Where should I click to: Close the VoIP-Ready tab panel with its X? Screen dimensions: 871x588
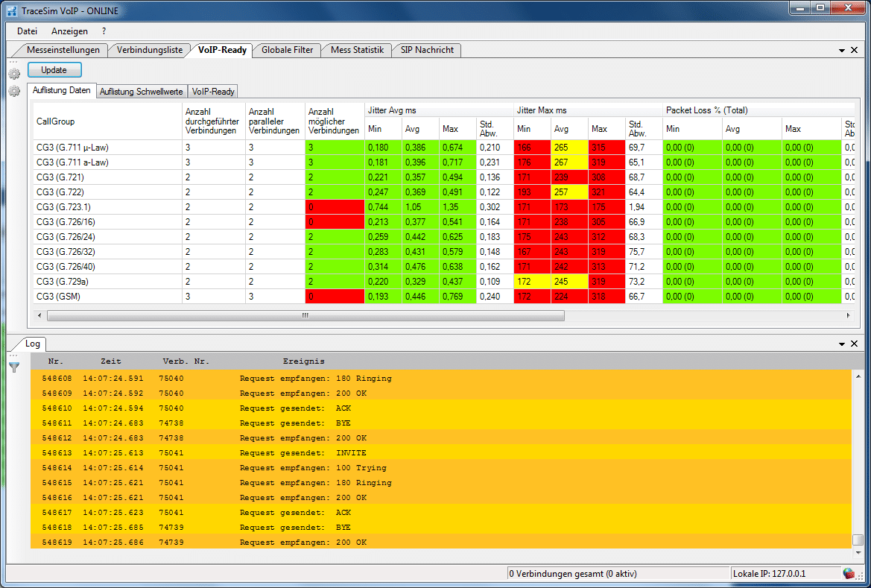[855, 50]
